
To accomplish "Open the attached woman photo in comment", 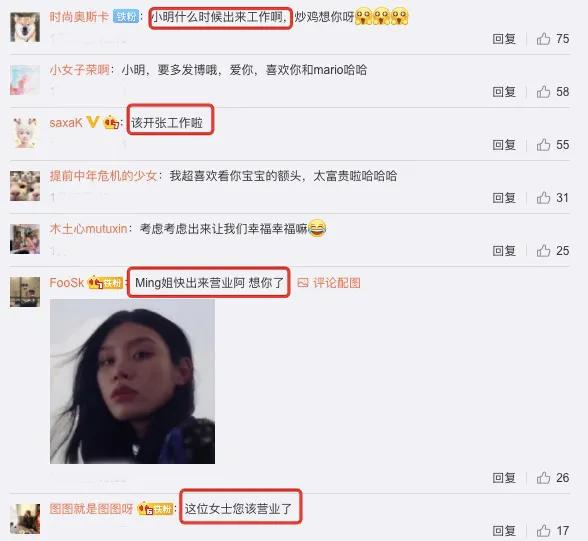I will [x=132, y=381].
